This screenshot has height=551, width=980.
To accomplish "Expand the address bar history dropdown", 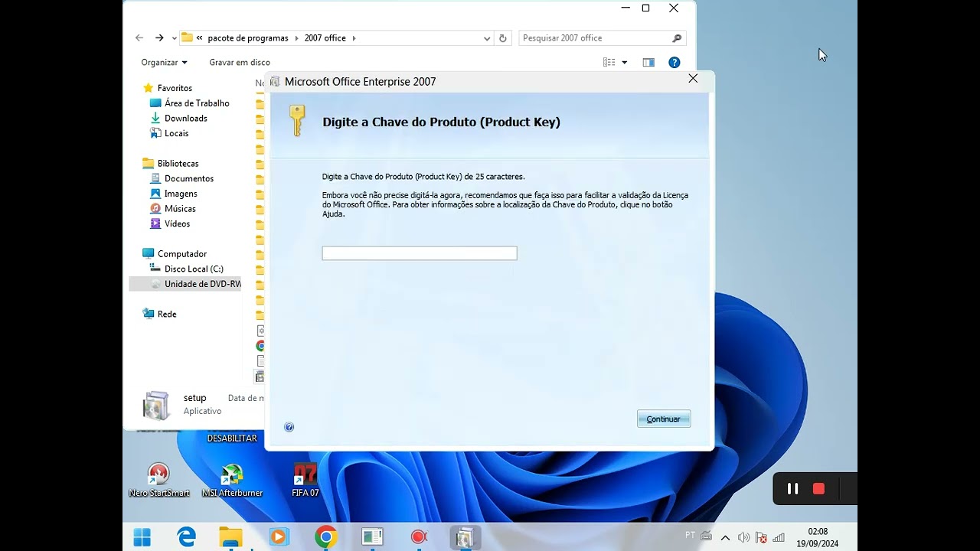I will click(487, 38).
